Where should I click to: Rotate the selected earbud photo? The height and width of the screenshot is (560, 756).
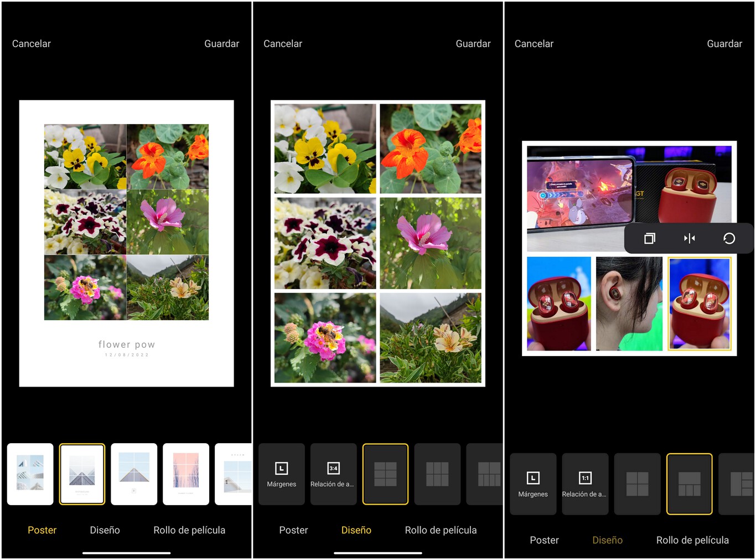(729, 238)
